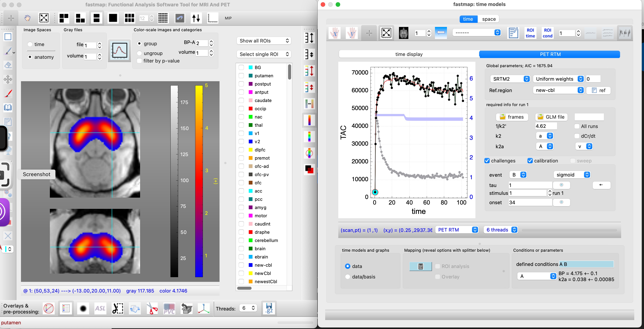The image size is (644, 329).
Task: Open the PVC partial volume correction tool
Action: coord(169,309)
